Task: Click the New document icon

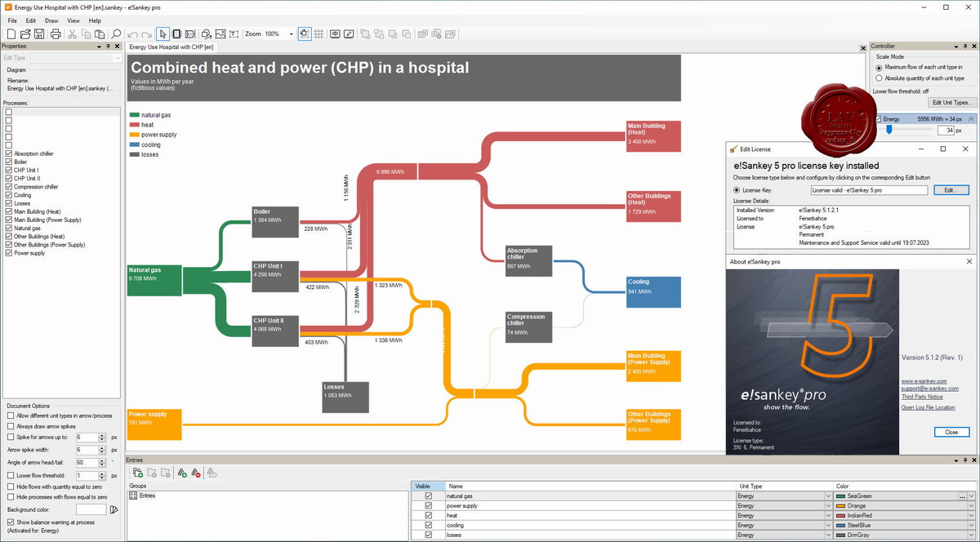Action: click(11, 34)
